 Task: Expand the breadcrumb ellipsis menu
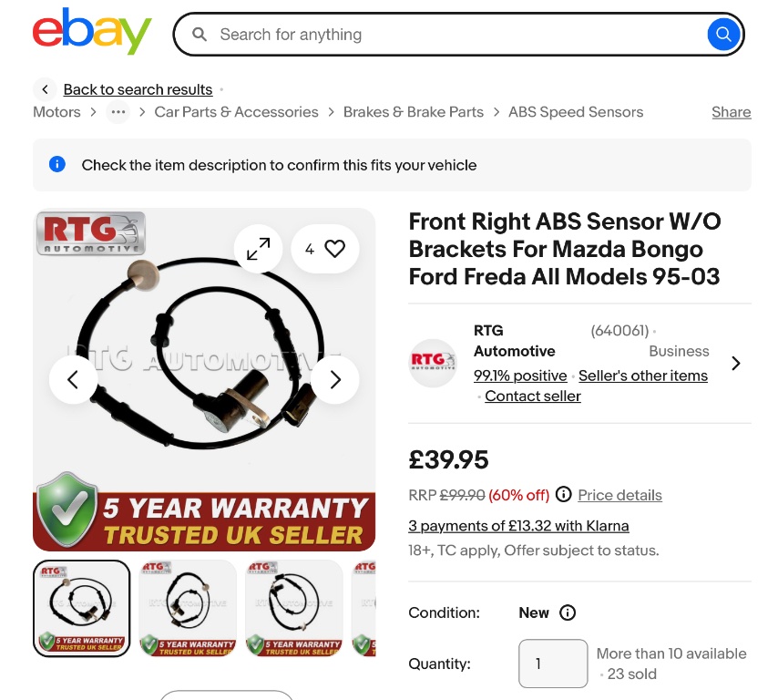(118, 112)
